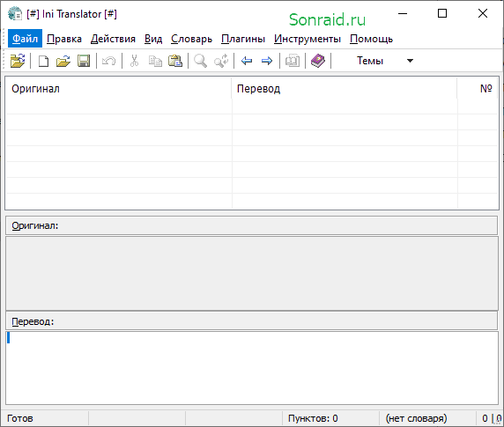Click the Темы toolbar label

(370, 61)
